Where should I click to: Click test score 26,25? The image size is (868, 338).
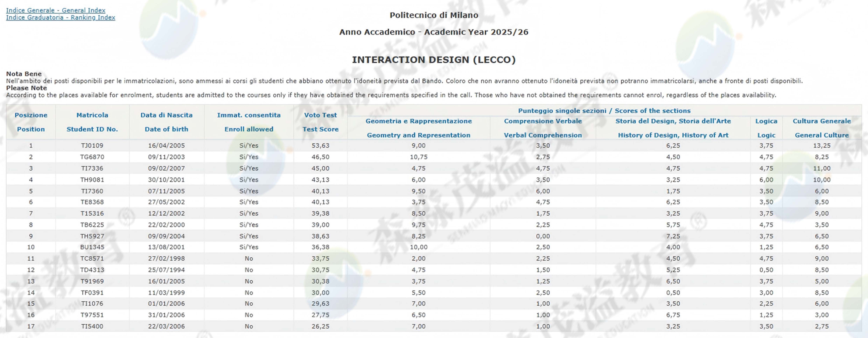point(320,327)
